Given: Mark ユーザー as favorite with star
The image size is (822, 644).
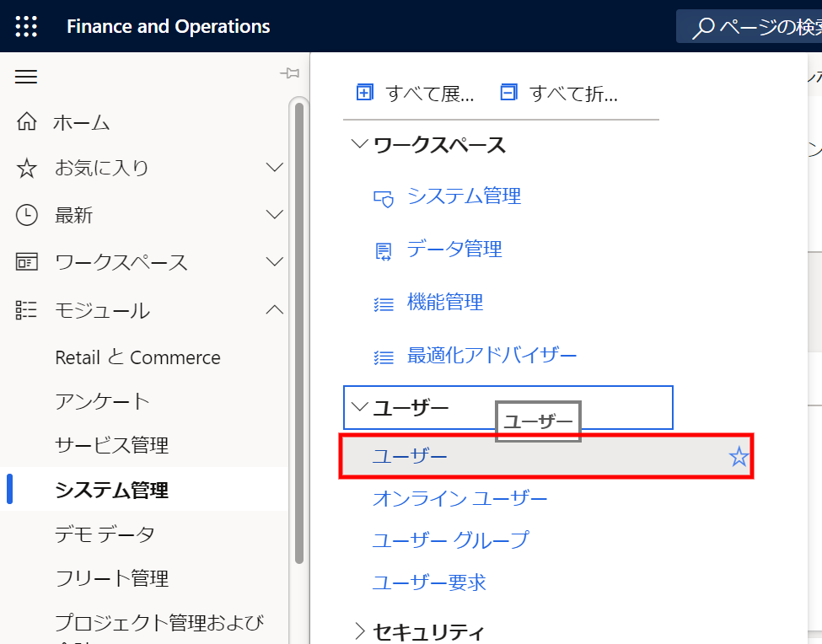Looking at the screenshot, I should 739,457.
